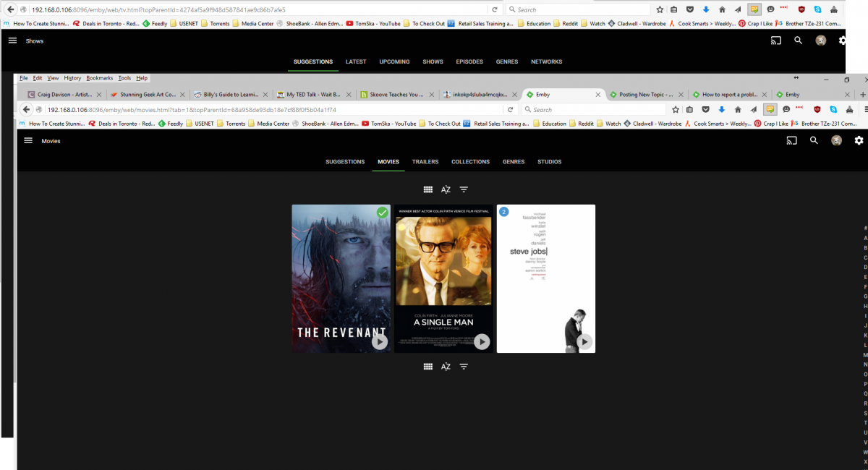Click the bookmark star in the Movies browser window

coord(676,109)
